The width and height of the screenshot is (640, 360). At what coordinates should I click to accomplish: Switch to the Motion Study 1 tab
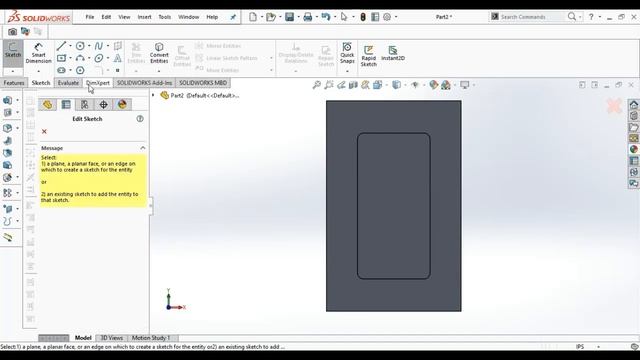pos(151,338)
